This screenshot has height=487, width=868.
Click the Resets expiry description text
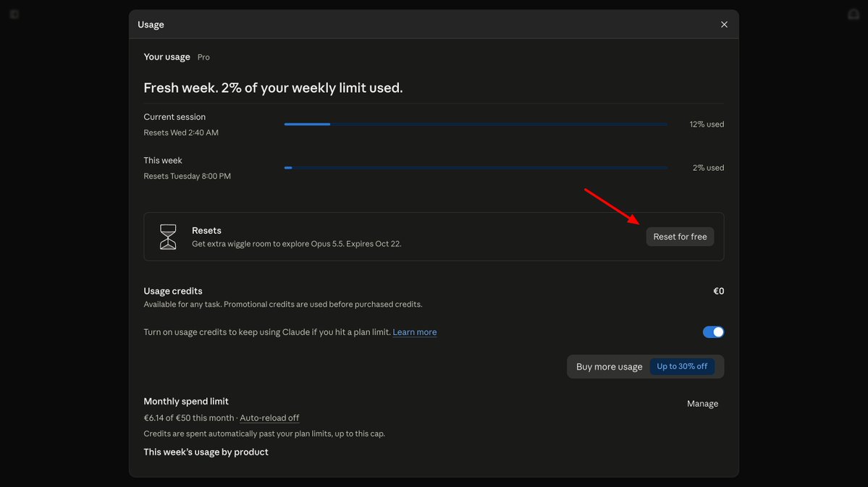click(297, 243)
